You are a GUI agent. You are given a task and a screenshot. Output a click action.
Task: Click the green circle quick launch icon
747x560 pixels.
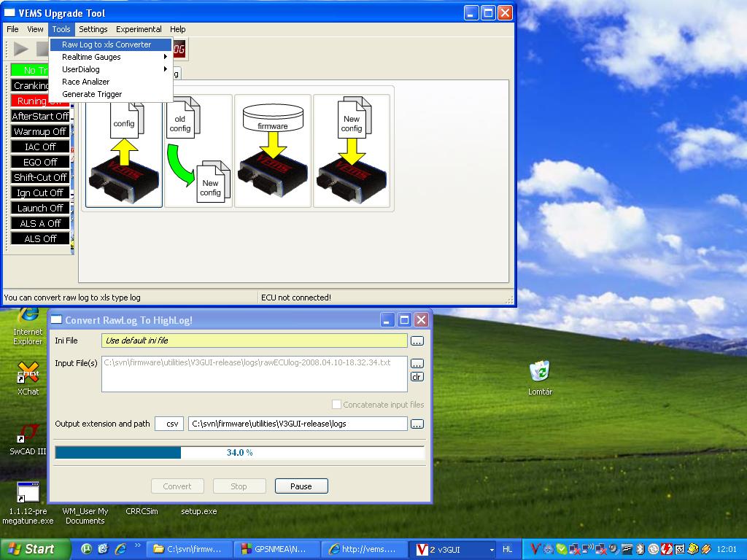click(86, 549)
